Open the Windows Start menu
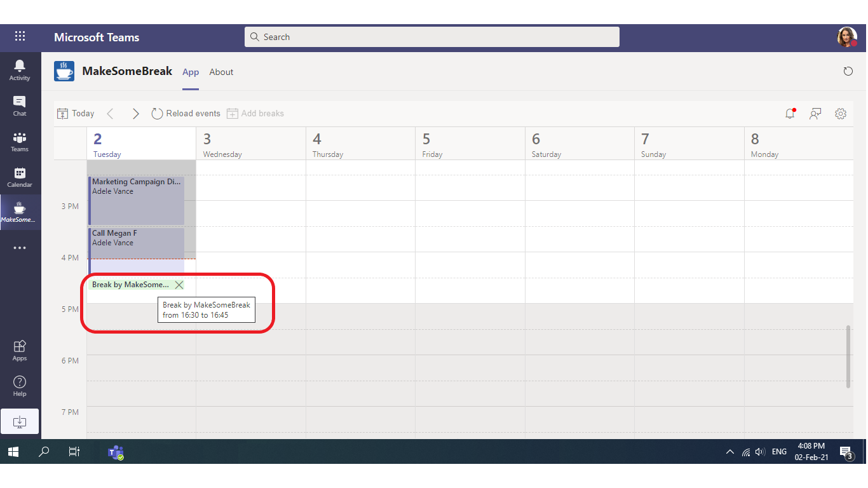The height and width of the screenshot is (488, 868). 13,452
